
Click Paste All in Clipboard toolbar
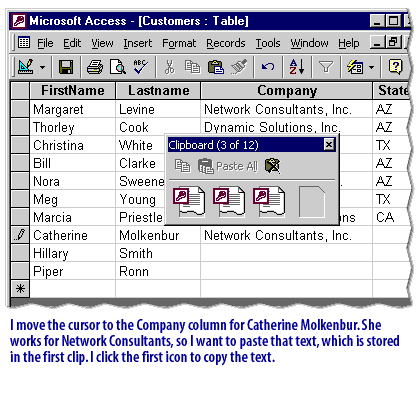click(228, 166)
